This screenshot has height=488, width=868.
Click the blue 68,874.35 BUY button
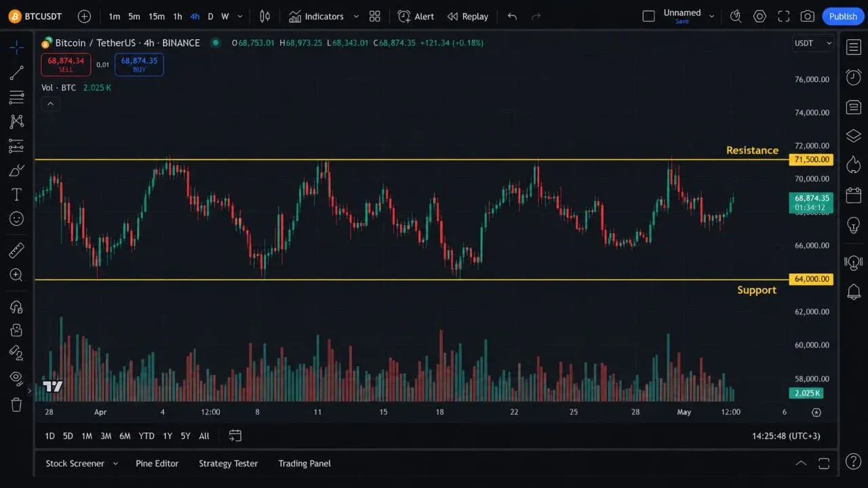pyautogui.click(x=139, y=64)
